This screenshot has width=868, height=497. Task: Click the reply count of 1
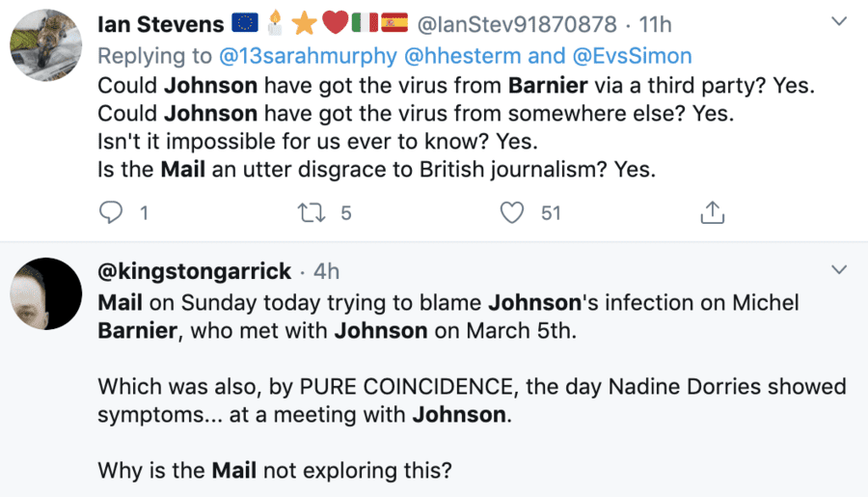(144, 213)
